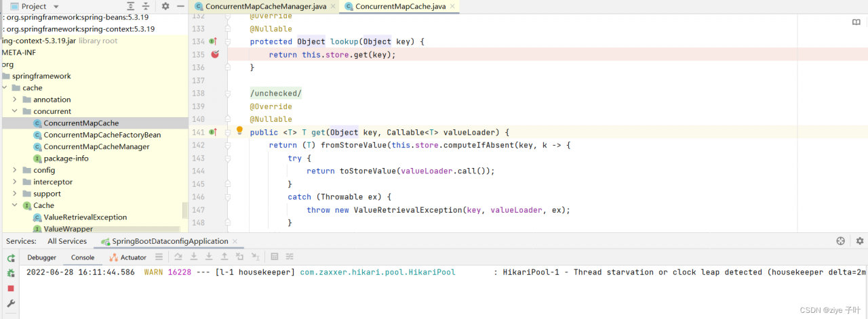
Task: Click the Project tree vertical scrollbar
Action: click(x=185, y=211)
